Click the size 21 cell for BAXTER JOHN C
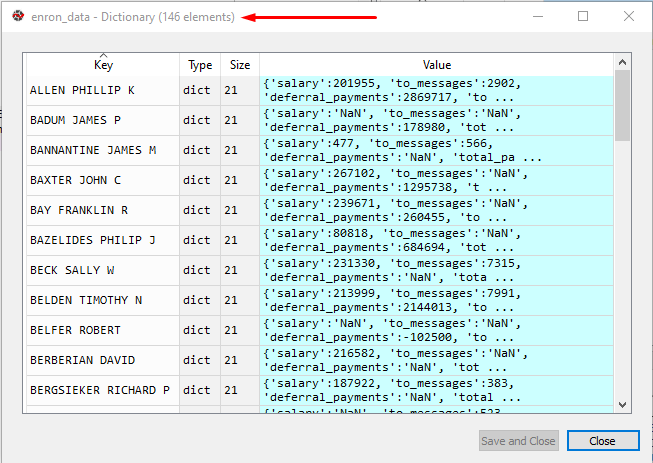 [240, 180]
